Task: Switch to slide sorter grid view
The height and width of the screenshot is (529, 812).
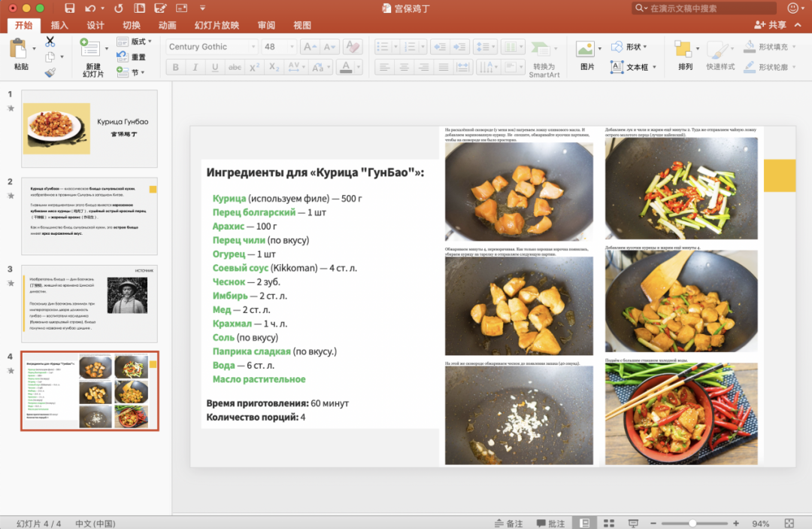Action: click(x=607, y=523)
